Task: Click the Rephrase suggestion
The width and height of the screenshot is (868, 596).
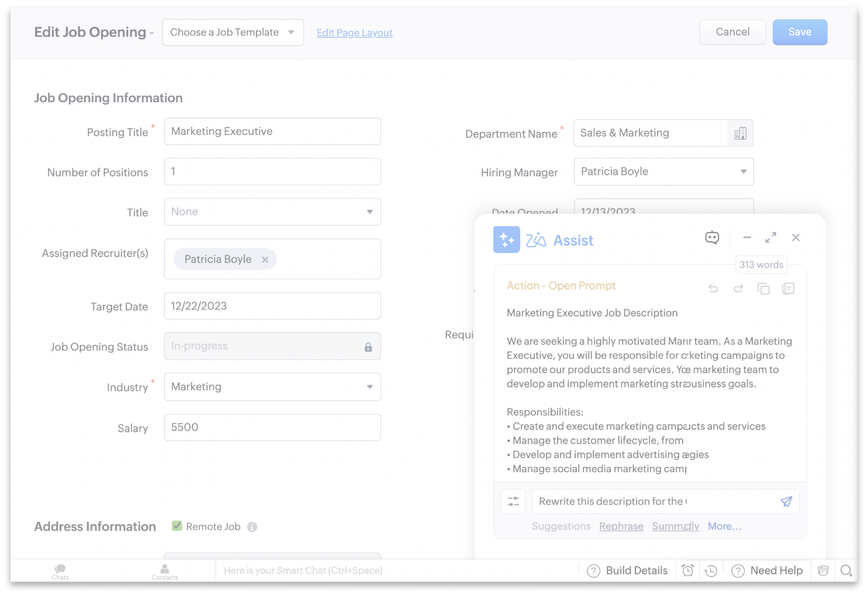Action: point(621,526)
